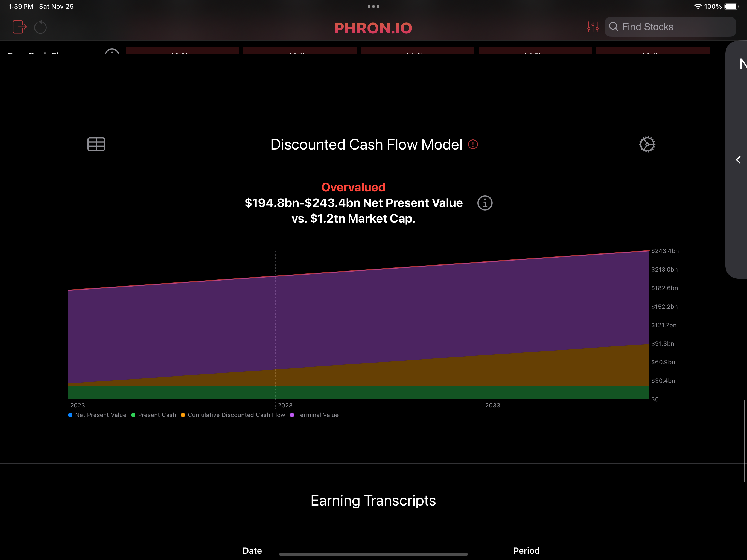Expand the side panel chevron
Screen dimensions: 747x560
point(738,160)
